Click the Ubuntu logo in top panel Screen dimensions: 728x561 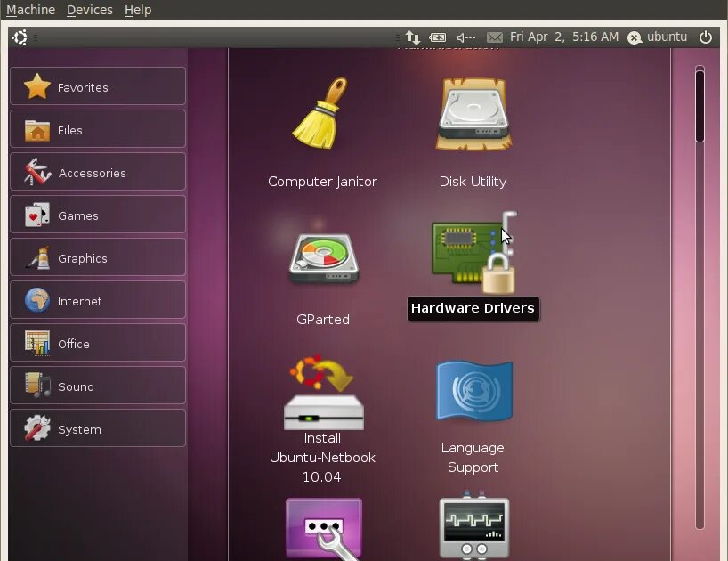pos(20,37)
